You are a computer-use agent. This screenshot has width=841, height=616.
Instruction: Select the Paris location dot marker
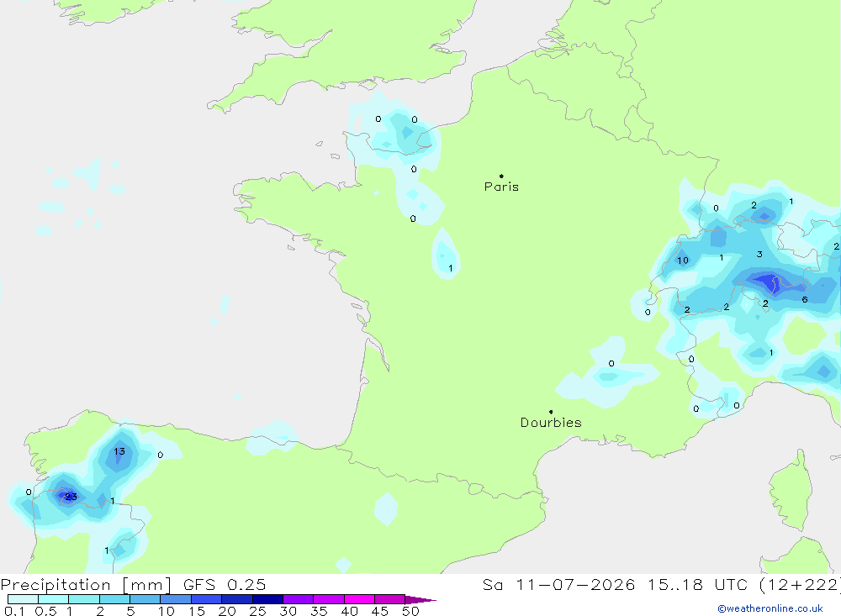pos(501,176)
